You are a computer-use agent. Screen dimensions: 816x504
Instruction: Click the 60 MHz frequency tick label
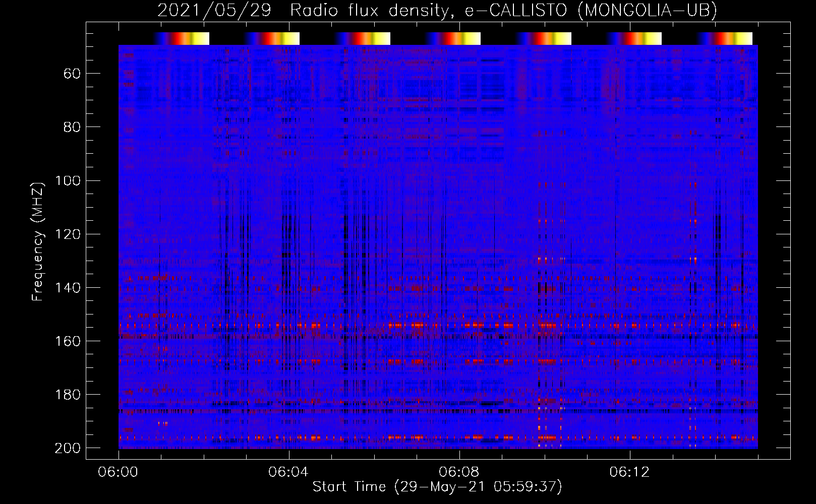[x=72, y=74]
